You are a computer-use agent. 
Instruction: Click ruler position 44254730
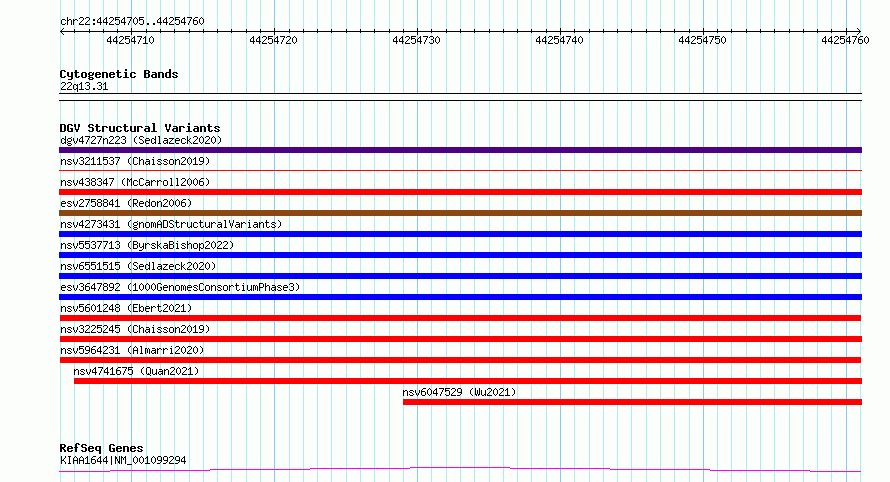click(x=417, y=40)
